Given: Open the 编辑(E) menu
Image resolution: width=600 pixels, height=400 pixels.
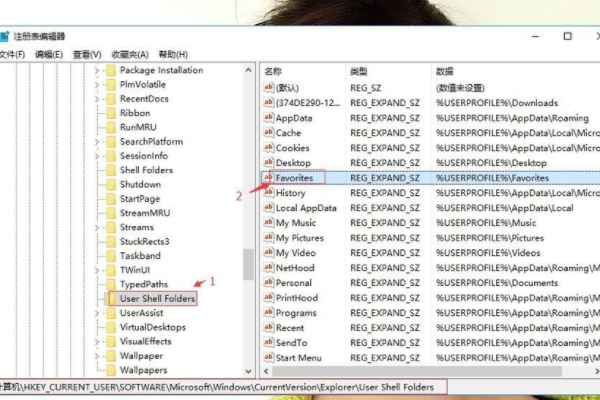Looking at the screenshot, I should (x=48, y=54).
